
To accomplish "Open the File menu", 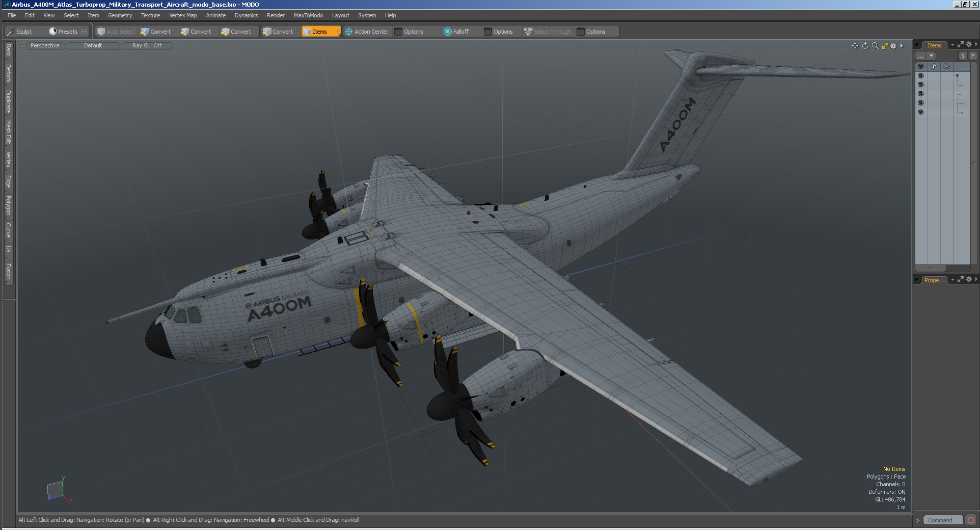I will point(12,15).
